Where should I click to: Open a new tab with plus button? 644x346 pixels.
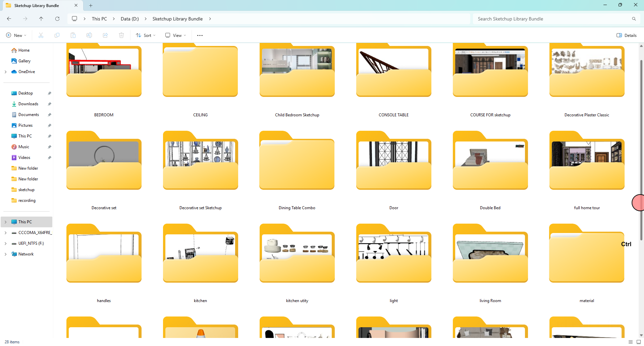[x=91, y=5]
